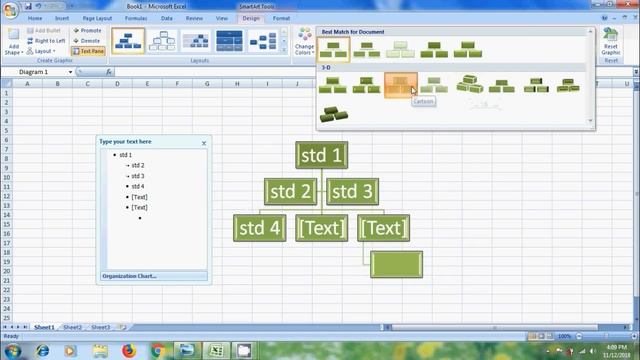Click the Excel taskbar button
Screen dimensions: 640x360
click(x=216, y=351)
